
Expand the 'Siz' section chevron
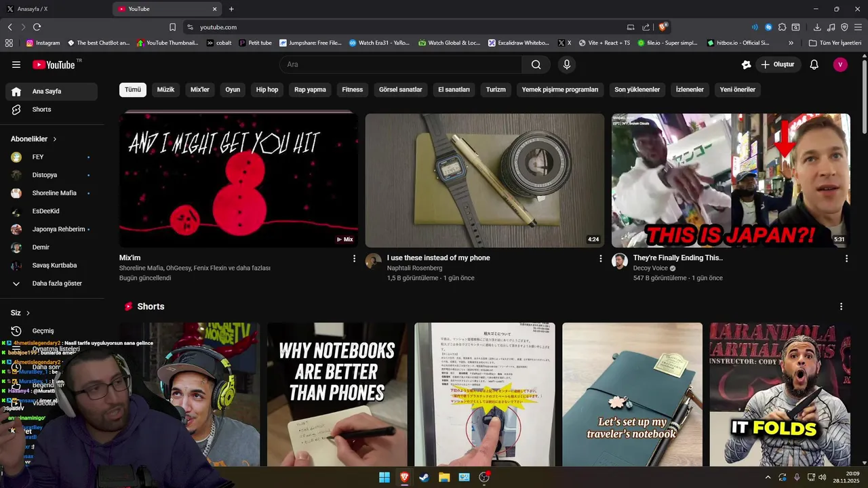coord(28,313)
